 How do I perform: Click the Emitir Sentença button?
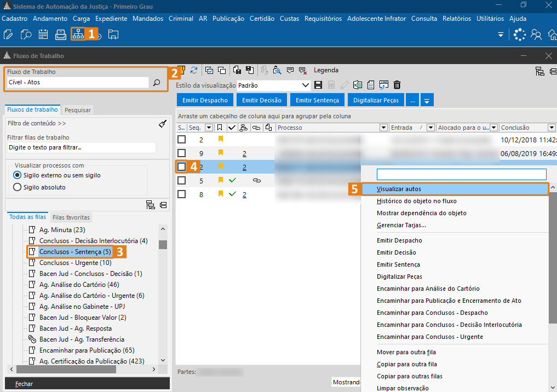(318, 100)
